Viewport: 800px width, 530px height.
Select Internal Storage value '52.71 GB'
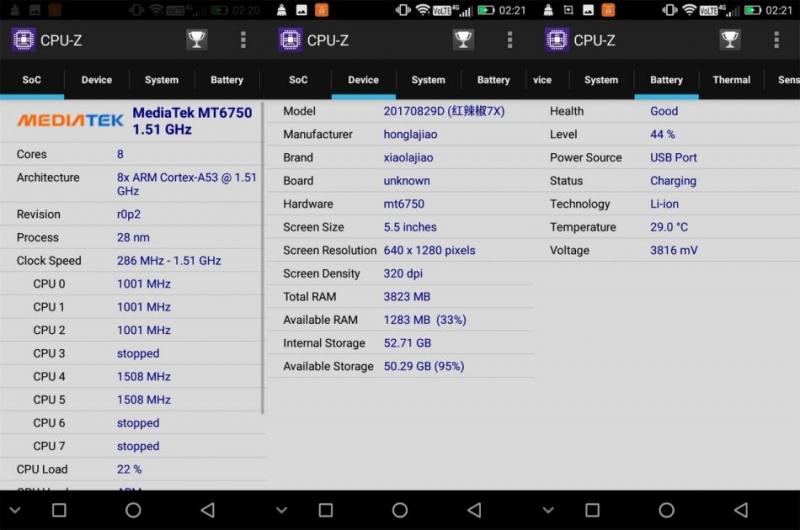pyautogui.click(x=407, y=343)
